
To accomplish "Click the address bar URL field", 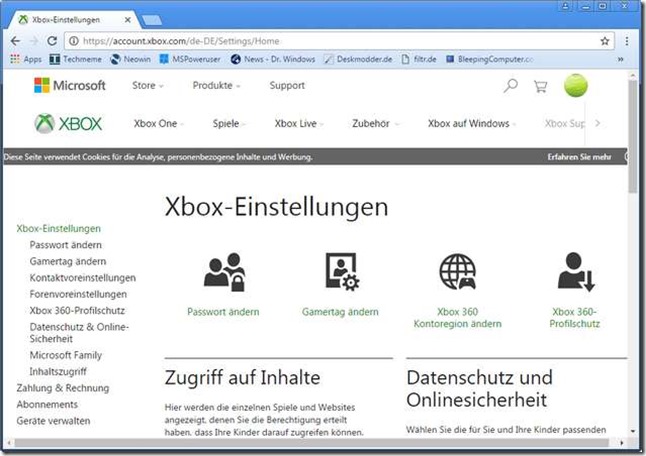I will click(338, 41).
